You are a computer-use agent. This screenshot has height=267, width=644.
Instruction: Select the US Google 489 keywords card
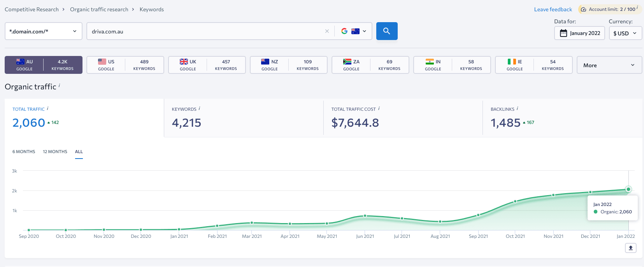click(x=125, y=65)
